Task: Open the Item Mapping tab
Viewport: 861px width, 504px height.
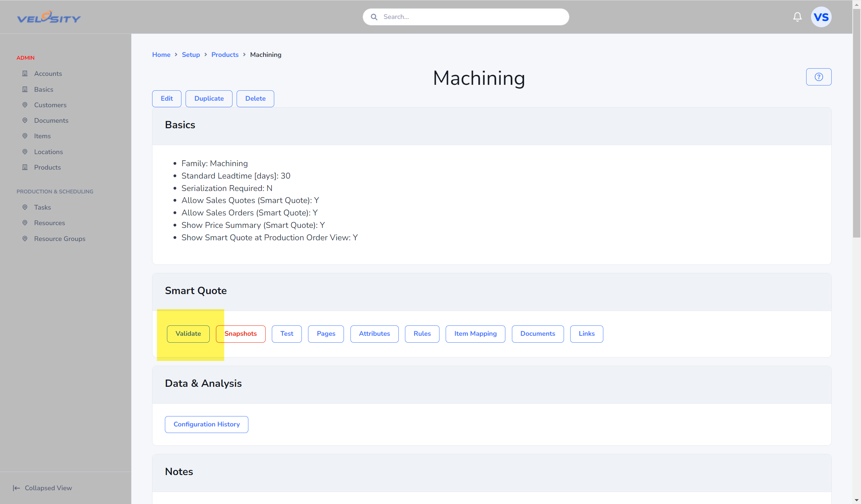Action: 475,334
